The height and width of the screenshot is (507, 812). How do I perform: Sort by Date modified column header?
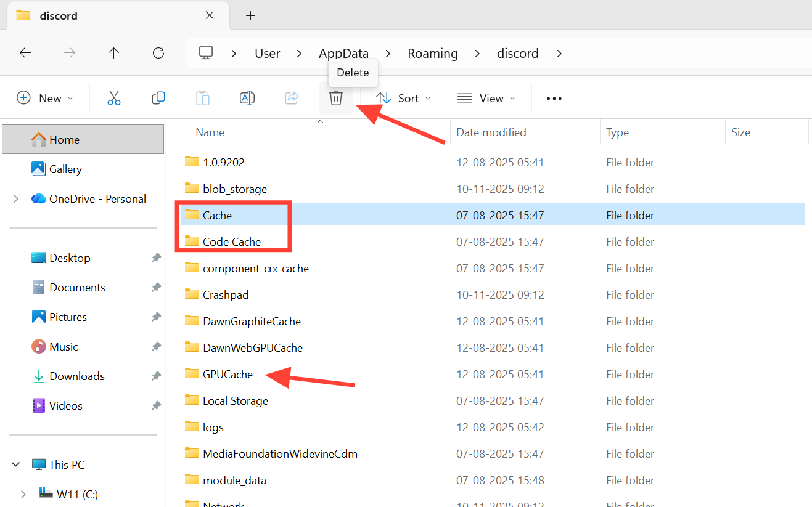click(x=491, y=132)
